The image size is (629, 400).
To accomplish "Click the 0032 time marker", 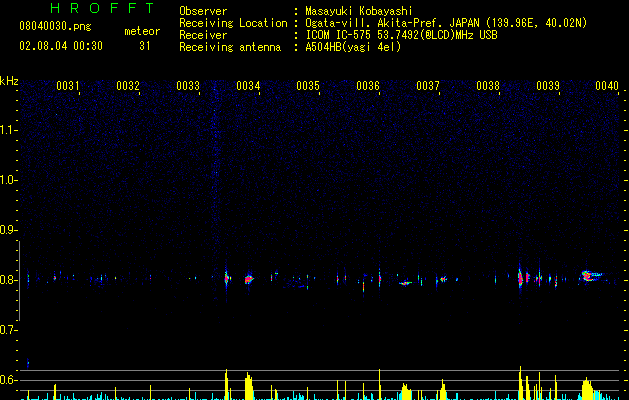I will (128, 86).
